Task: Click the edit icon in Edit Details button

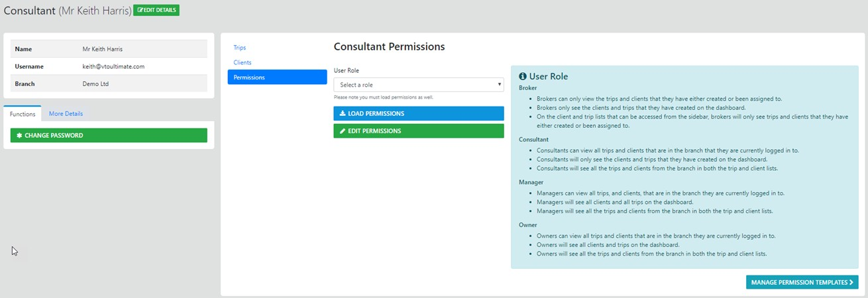Action: point(140,11)
